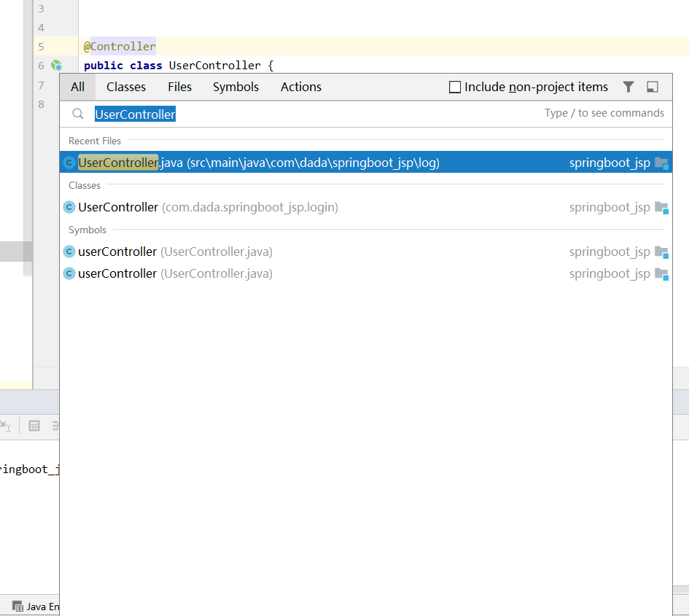
Task: Select the table view icon in bottom toolbar
Action: (34, 426)
